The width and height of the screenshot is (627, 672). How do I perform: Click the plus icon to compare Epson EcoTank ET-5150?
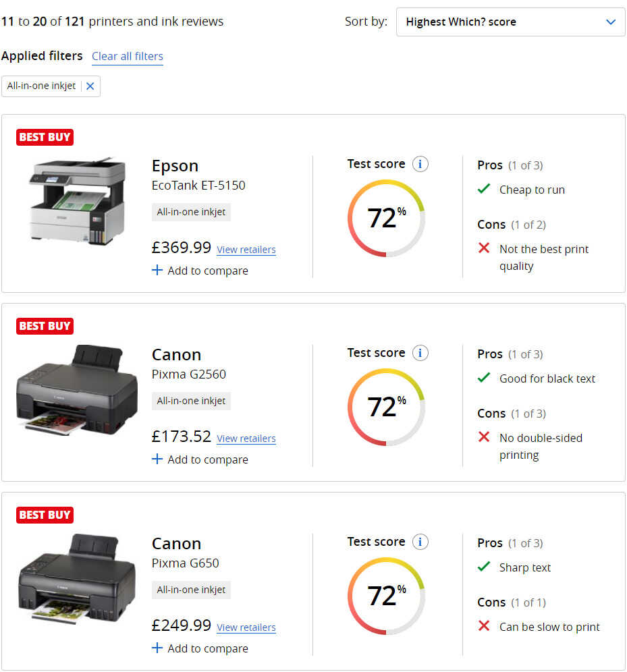(157, 271)
